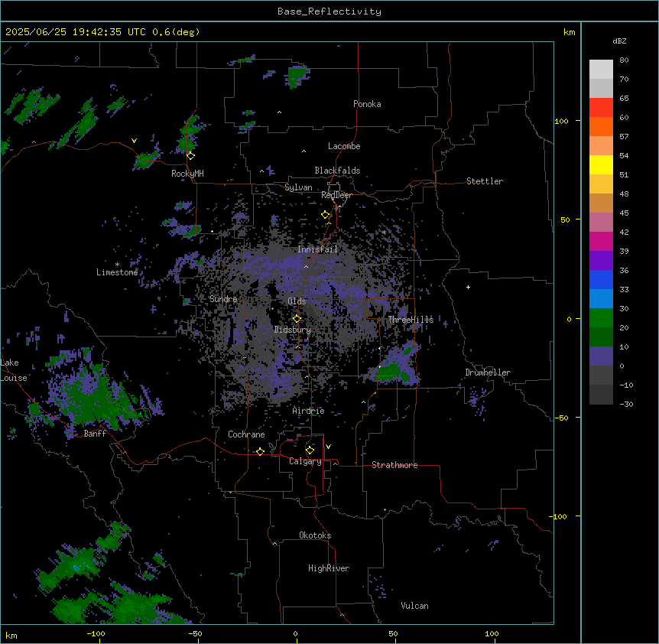Select the Lacombe city label
Viewport: 659px width, 644px height.
pos(344,146)
